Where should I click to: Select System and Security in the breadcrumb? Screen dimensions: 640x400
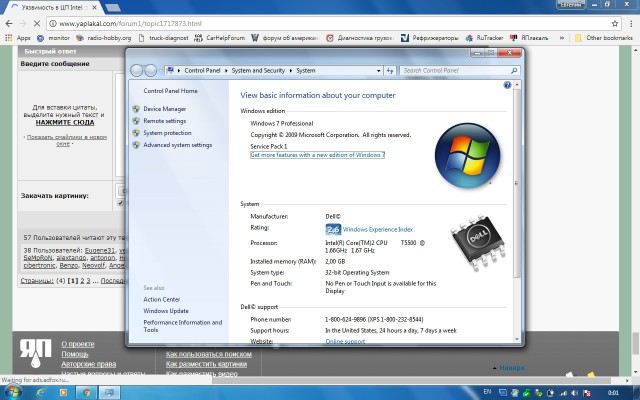pos(258,71)
